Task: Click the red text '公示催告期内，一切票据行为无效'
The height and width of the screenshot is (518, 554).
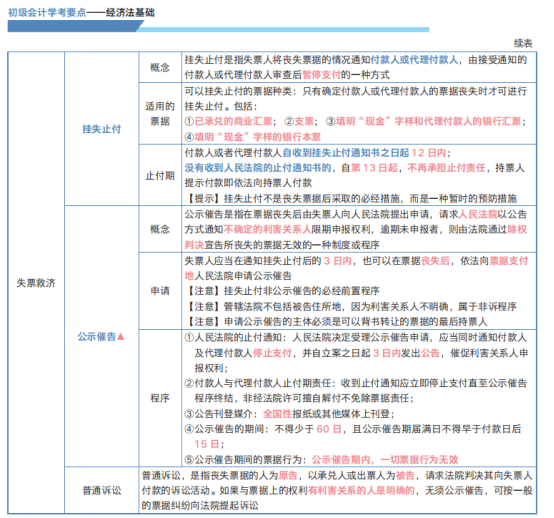Action: [x=385, y=460]
